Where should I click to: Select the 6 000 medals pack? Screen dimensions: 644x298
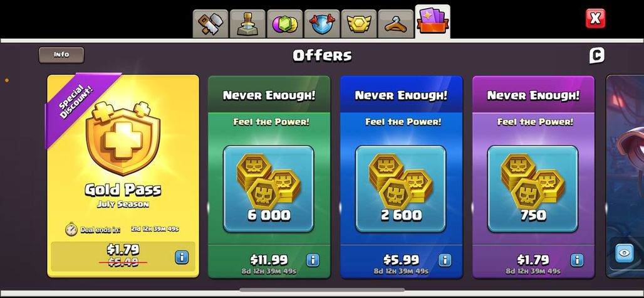click(x=269, y=189)
